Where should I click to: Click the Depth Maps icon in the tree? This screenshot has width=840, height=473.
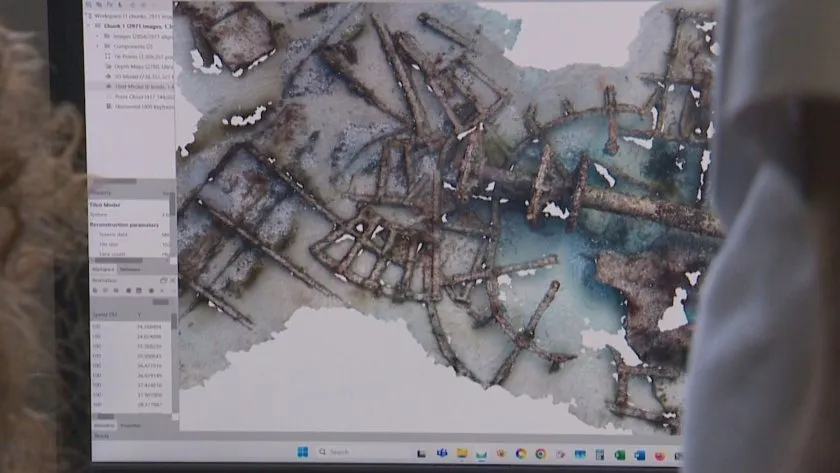(x=106, y=67)
